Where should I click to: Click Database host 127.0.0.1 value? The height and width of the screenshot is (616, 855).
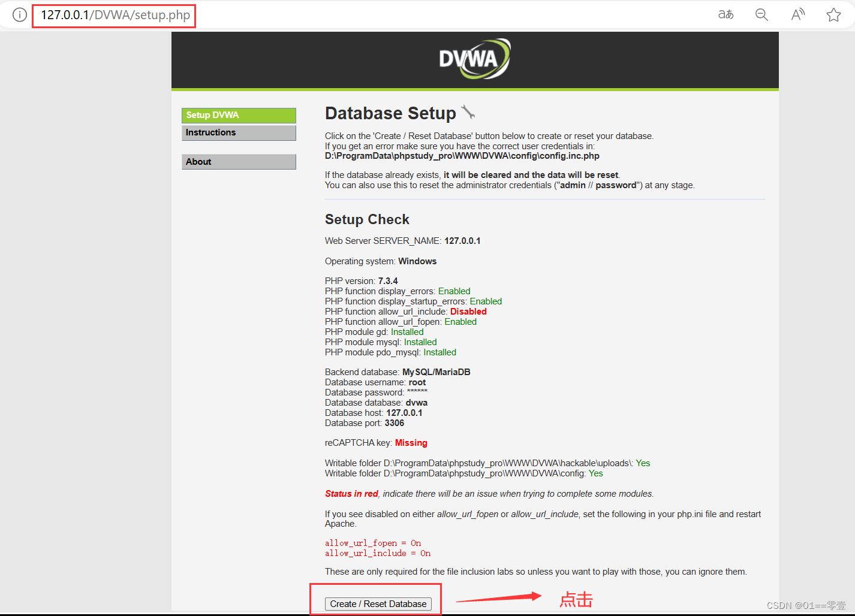tap(404, 413)
